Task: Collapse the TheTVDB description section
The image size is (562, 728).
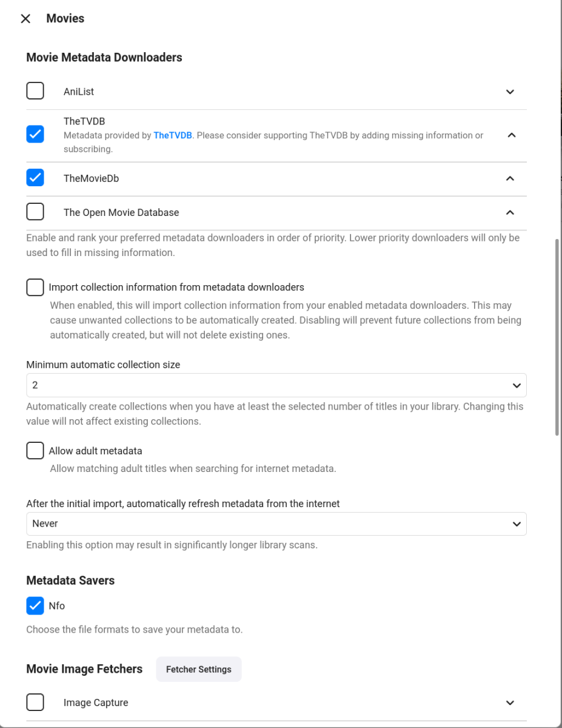Action: tap(510, 135)
